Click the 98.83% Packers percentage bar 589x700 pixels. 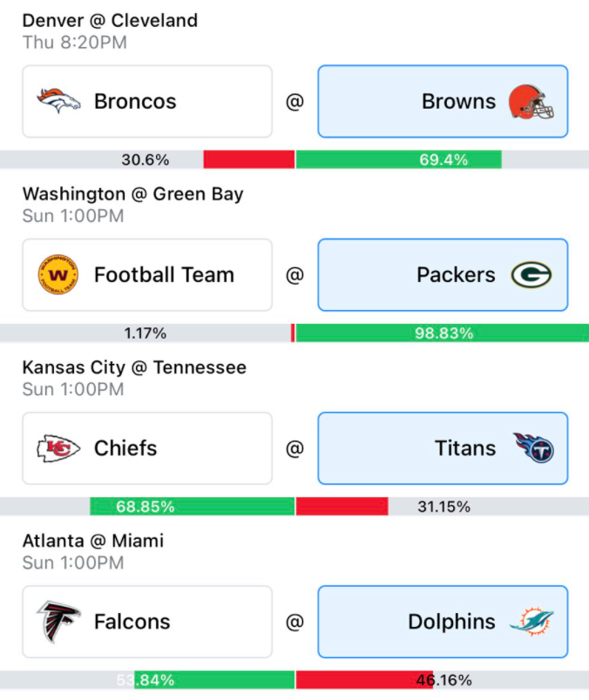pyautogui.click(x=443, y=333)
